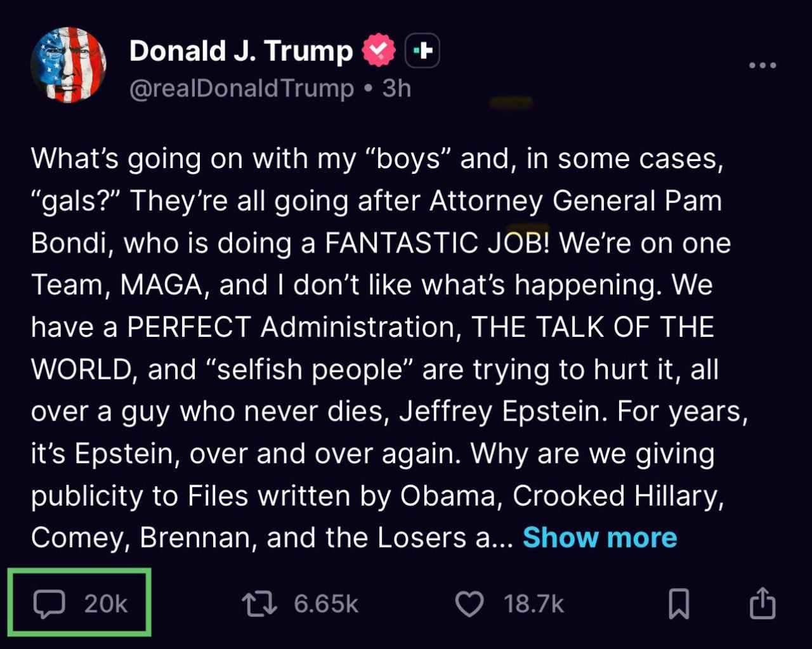This screenshot has width=812, height=649.
Task: Click the red verified checkmark badge
Action: (x=378, y=50)
